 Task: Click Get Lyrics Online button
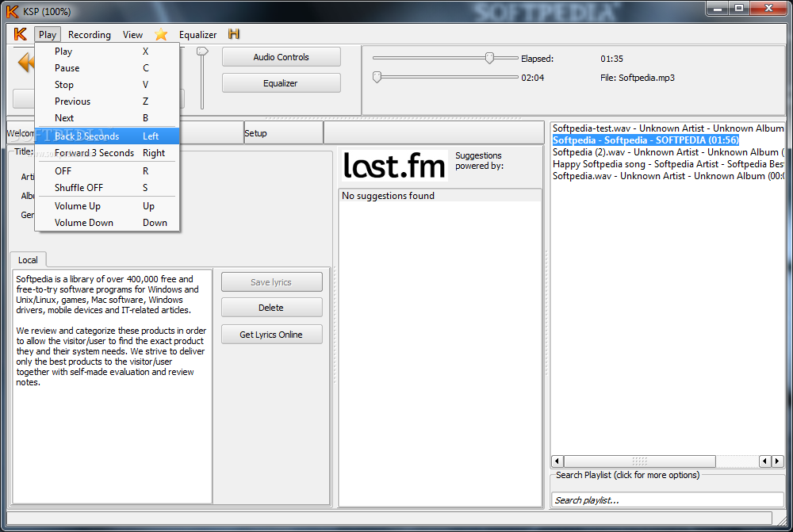point(271,335)
